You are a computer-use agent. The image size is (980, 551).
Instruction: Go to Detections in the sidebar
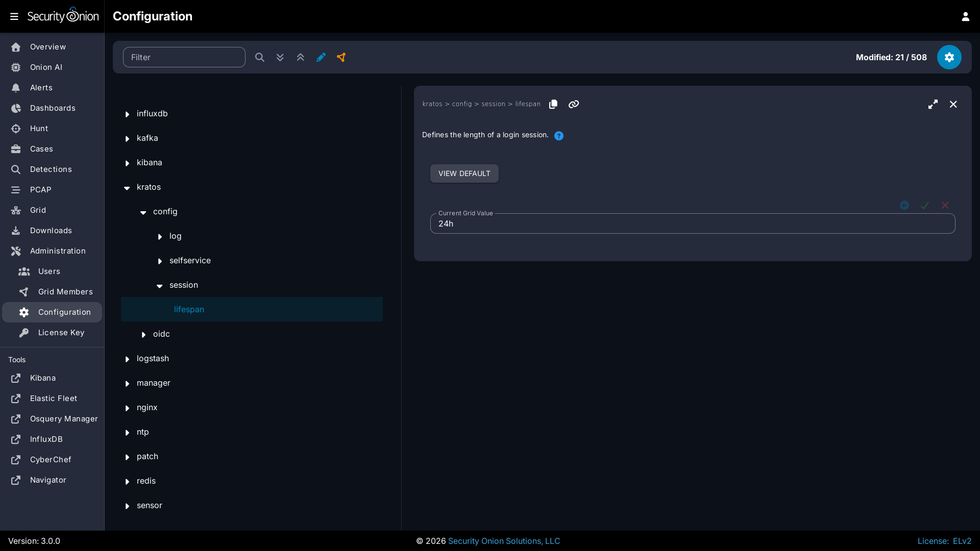pyautogui.click(x=51, y=169)
